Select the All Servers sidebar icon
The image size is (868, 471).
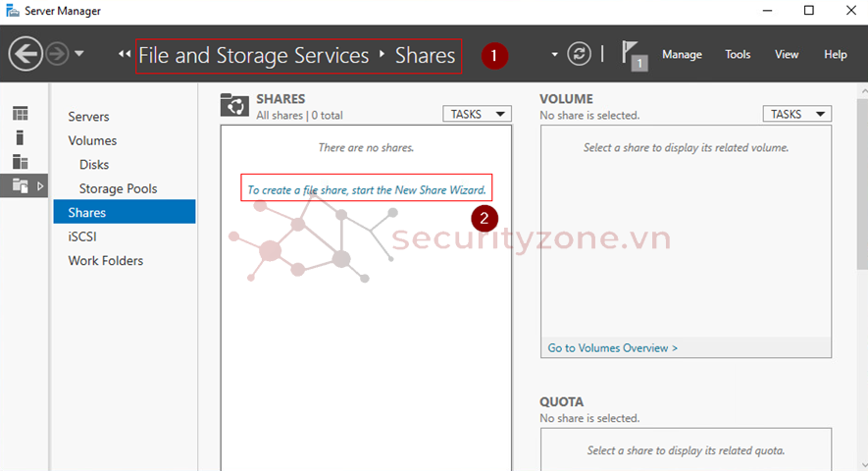click(21, 161)
